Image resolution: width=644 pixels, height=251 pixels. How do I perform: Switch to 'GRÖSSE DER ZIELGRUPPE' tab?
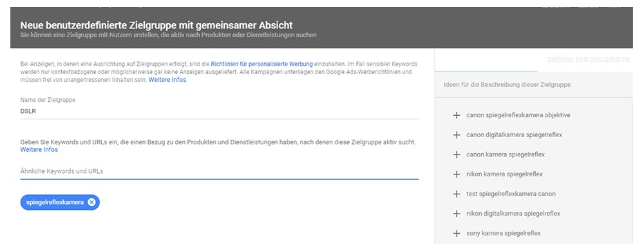589,60
